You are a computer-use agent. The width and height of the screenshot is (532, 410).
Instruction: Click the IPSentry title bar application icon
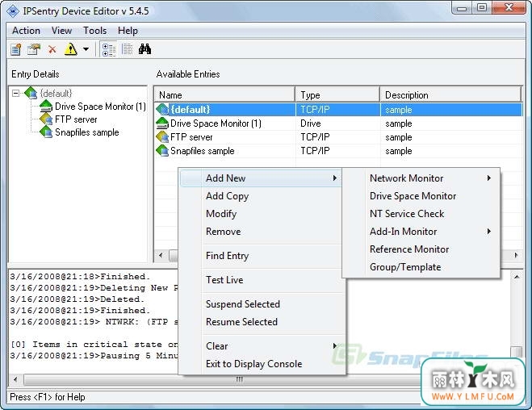(x=13, y=11)
